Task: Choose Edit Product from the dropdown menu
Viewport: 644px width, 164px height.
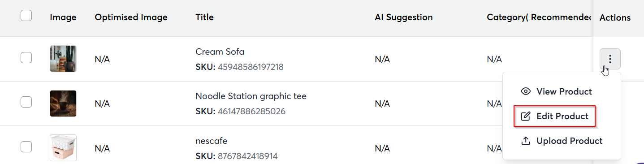Action: pos(555,116)
